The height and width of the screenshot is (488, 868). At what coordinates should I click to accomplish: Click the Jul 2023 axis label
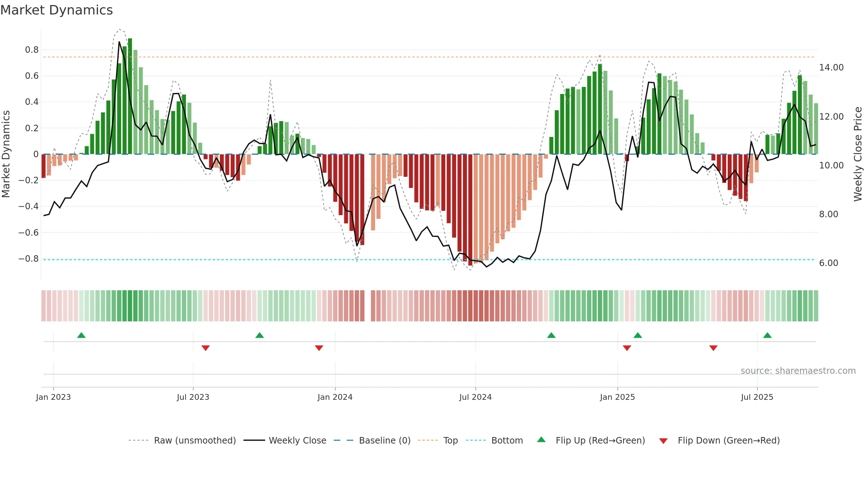pos(193,397)
